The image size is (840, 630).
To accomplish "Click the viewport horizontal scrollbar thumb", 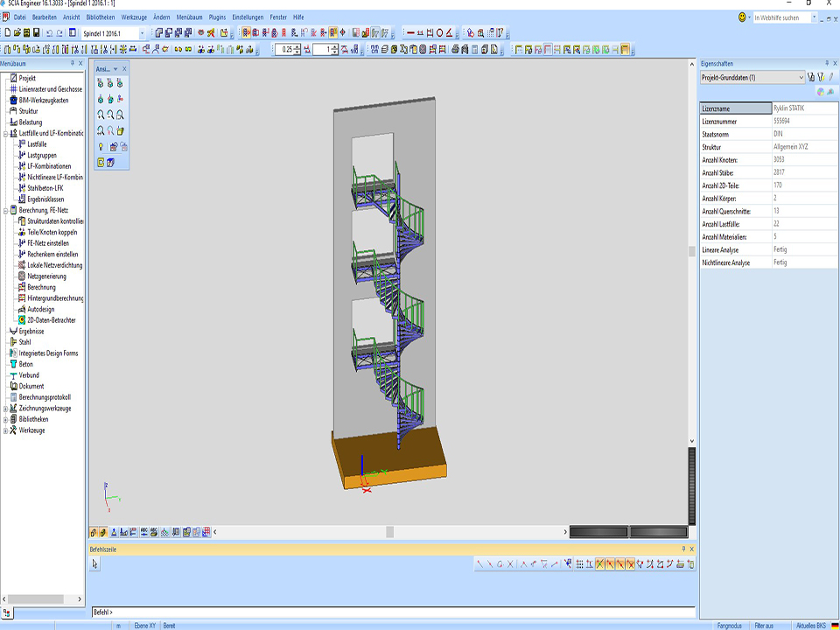I will click(389, 531).
